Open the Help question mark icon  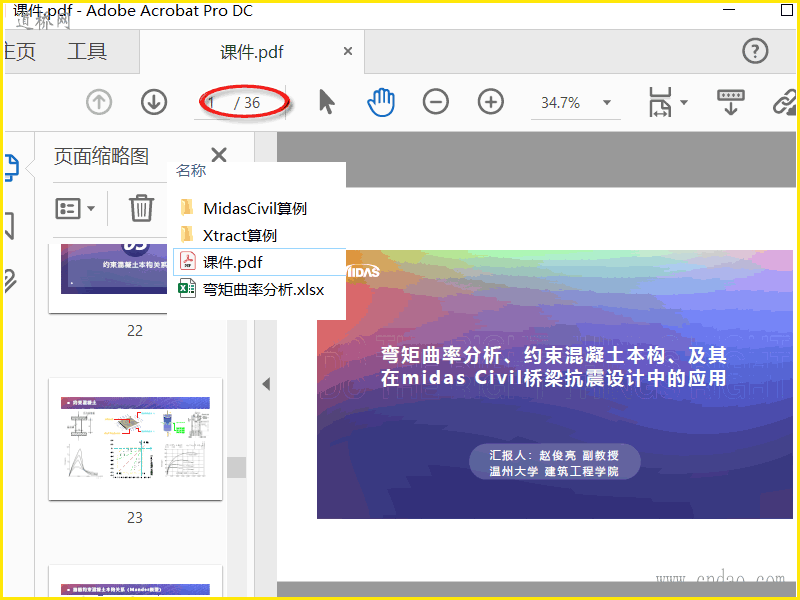[x=755, y=51]
